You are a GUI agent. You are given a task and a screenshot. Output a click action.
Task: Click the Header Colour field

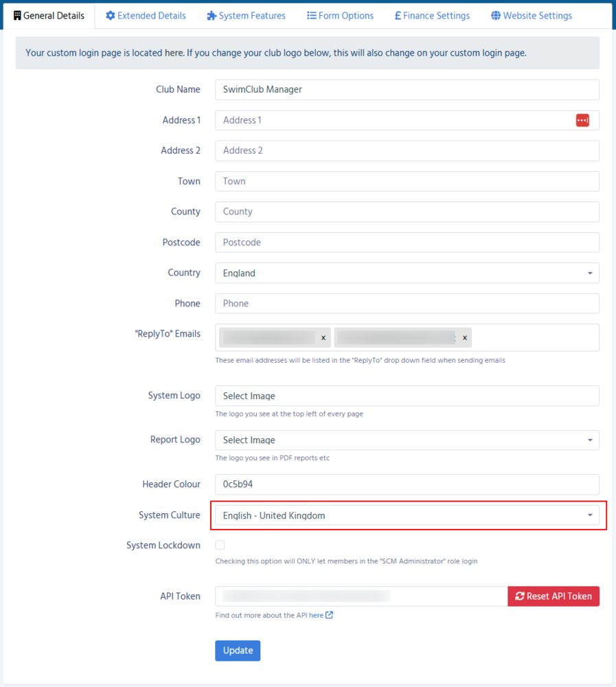coord(407,484)
